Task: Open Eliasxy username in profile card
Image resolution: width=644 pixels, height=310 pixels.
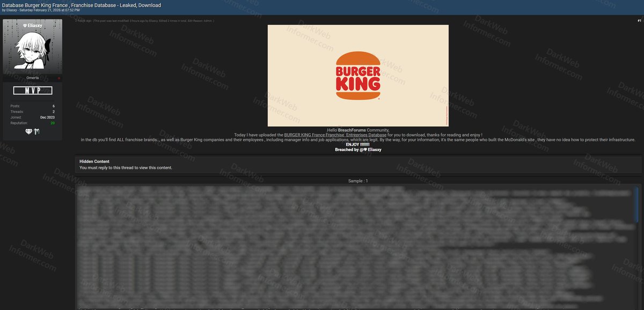Action: (x=32, y=25)
